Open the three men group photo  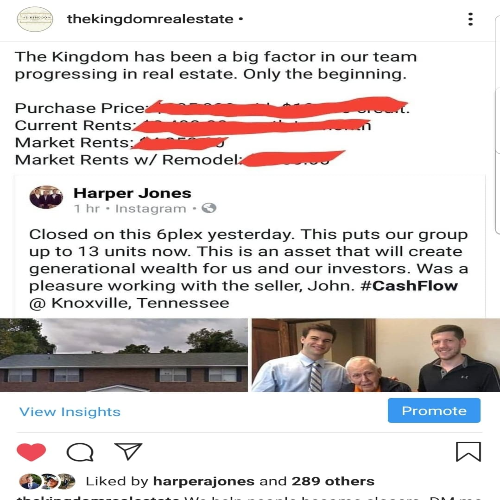pos(376,355)
